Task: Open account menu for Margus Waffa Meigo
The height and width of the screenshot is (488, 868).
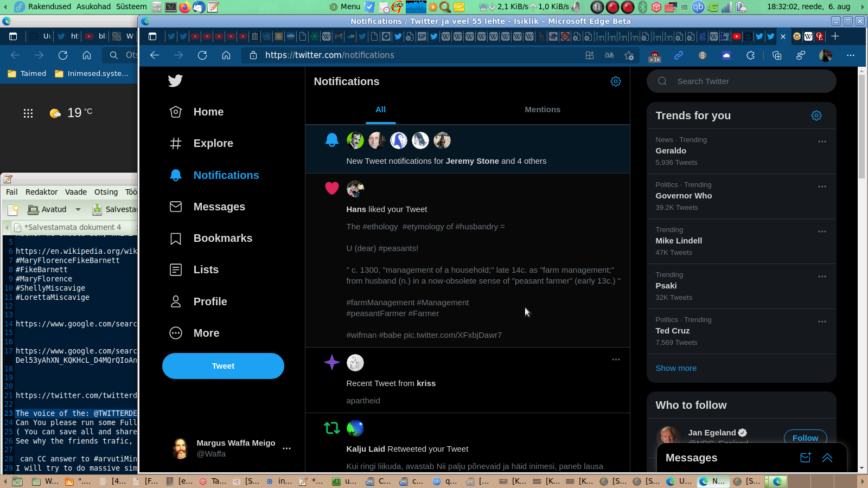Action: coord(287,448)
